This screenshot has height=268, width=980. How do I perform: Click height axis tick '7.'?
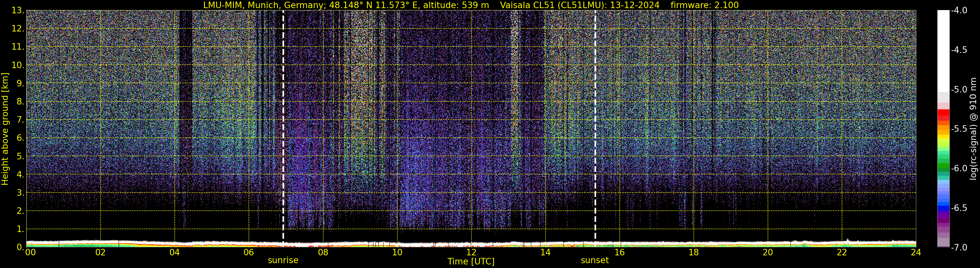tap(20, 120)
